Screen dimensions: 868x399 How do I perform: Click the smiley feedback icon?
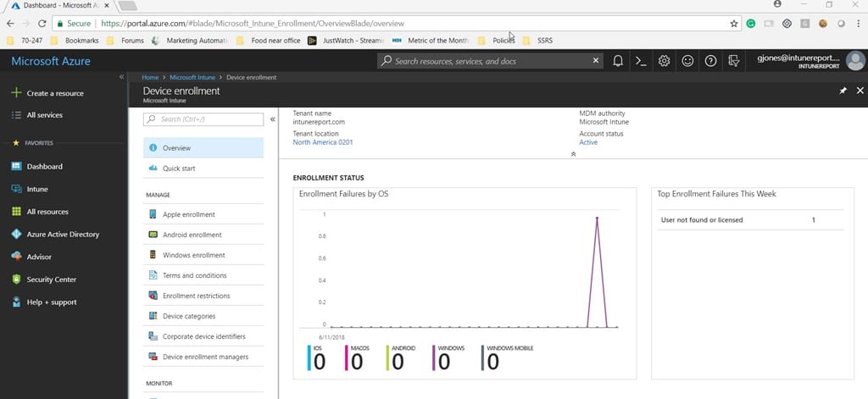pyautogui.click(x=687, y=61)
